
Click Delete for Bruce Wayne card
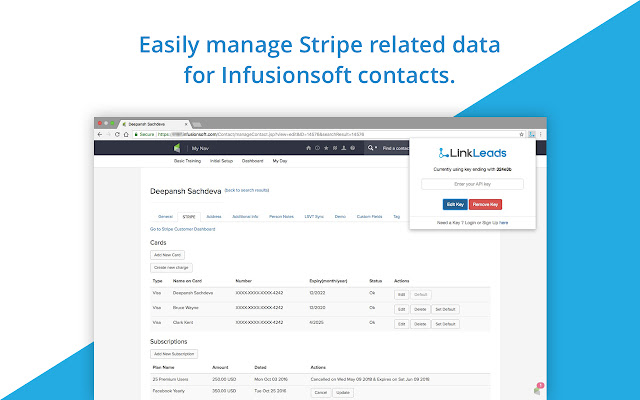pyautogui.click(x=420, y=309)
